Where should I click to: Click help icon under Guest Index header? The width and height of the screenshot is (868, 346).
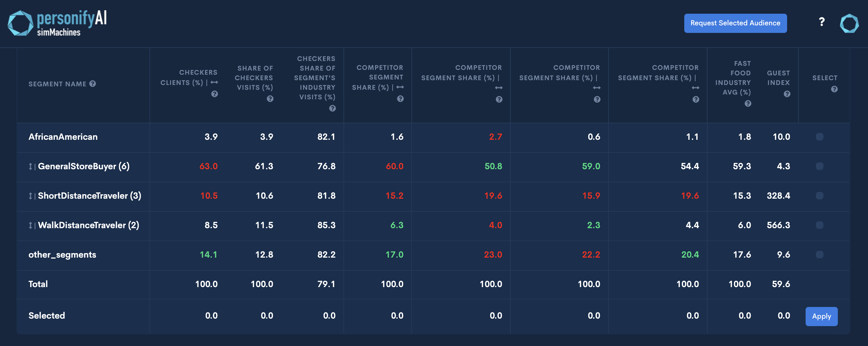point(787,94)
